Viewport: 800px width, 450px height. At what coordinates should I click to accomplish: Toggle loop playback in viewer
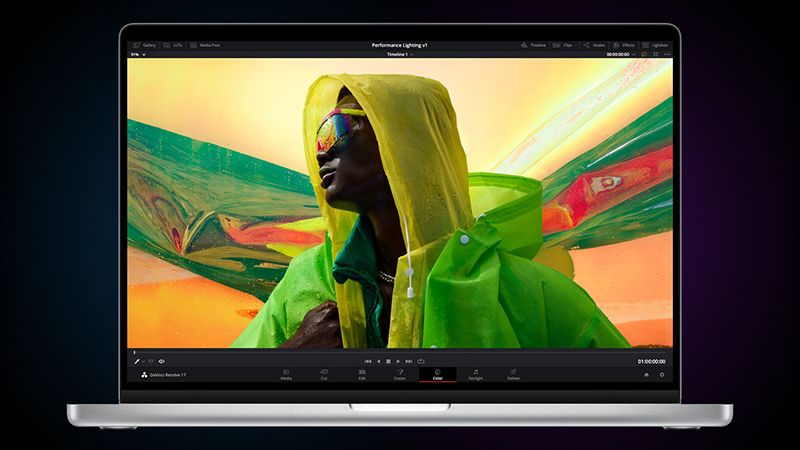421,361
